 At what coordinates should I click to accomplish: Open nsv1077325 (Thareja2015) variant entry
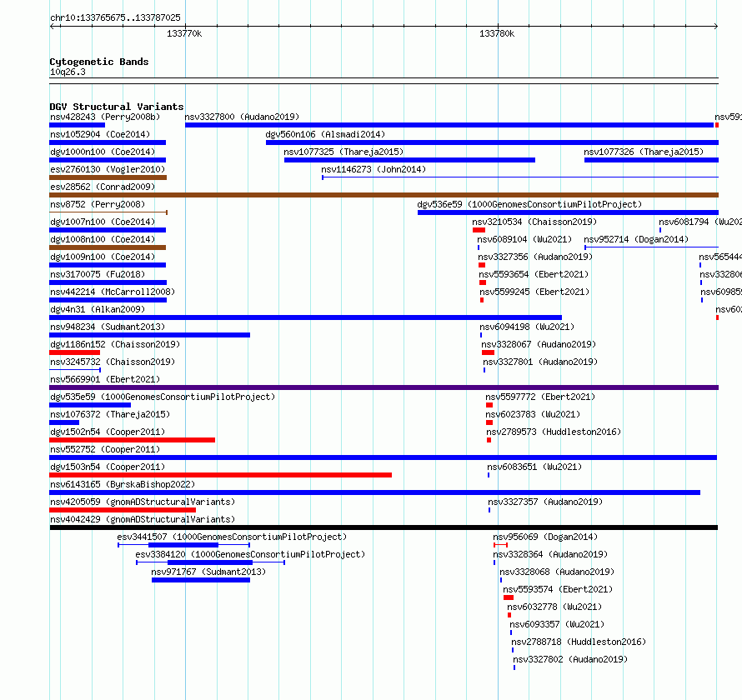[343, 152]
